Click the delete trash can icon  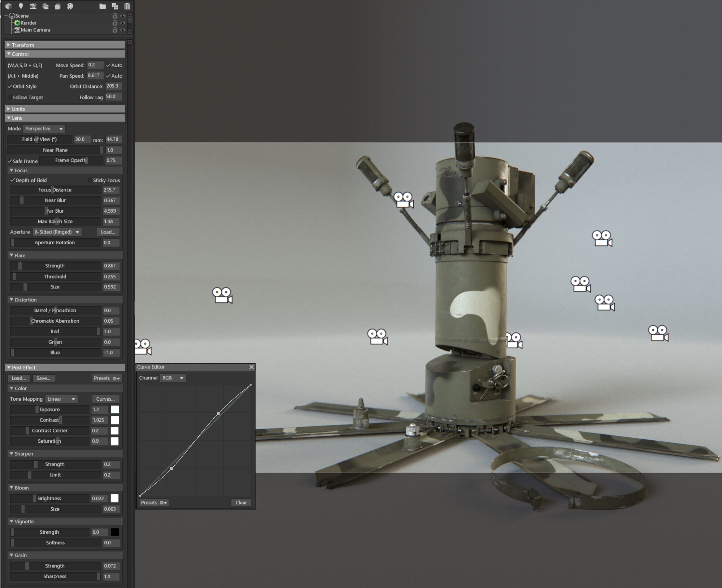[127, 6]
